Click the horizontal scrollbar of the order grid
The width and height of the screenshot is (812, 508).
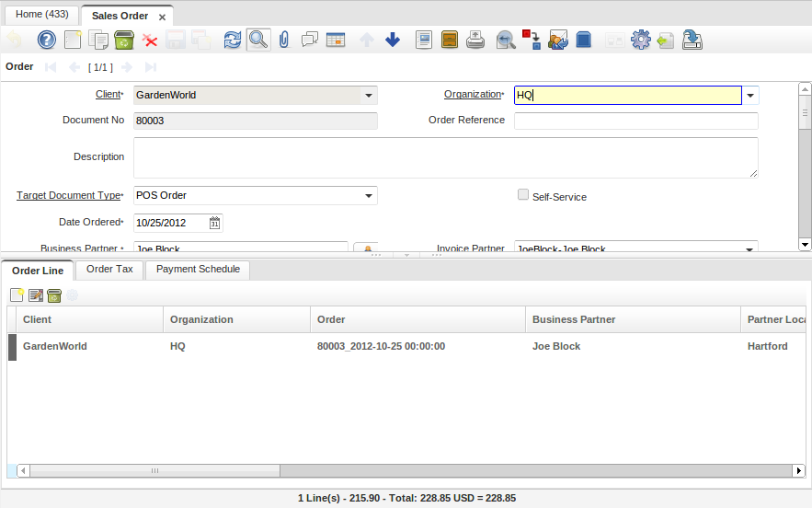coord(153,470)
